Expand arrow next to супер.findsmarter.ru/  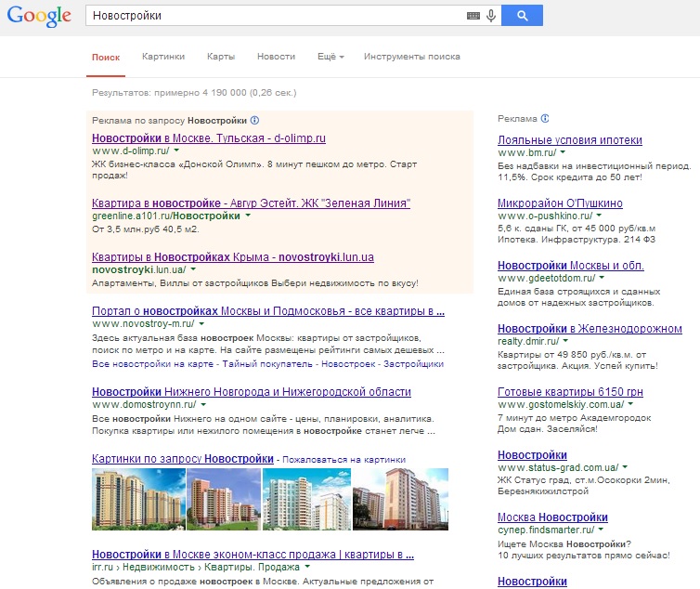point(601,530)
